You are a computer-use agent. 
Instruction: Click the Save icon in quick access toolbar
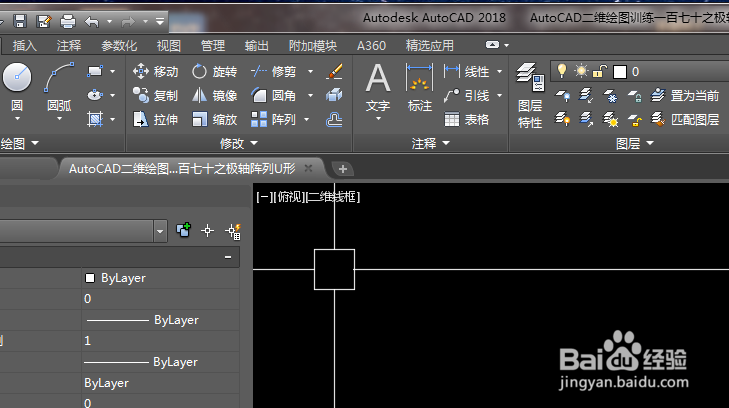coord(20,21)
